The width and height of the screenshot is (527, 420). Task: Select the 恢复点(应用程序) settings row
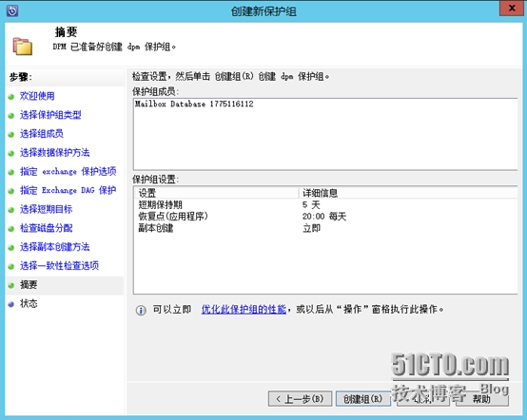click(325, 217)
